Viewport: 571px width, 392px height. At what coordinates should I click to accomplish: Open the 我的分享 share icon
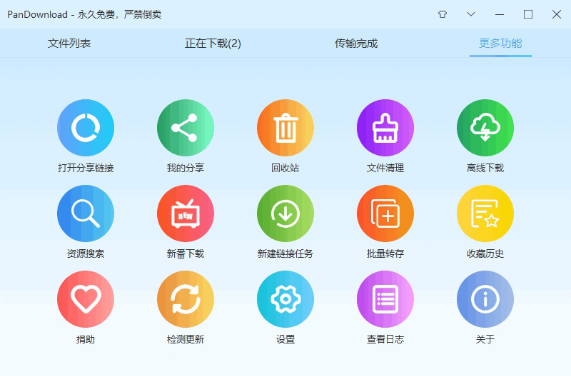(x=186, y=128)
